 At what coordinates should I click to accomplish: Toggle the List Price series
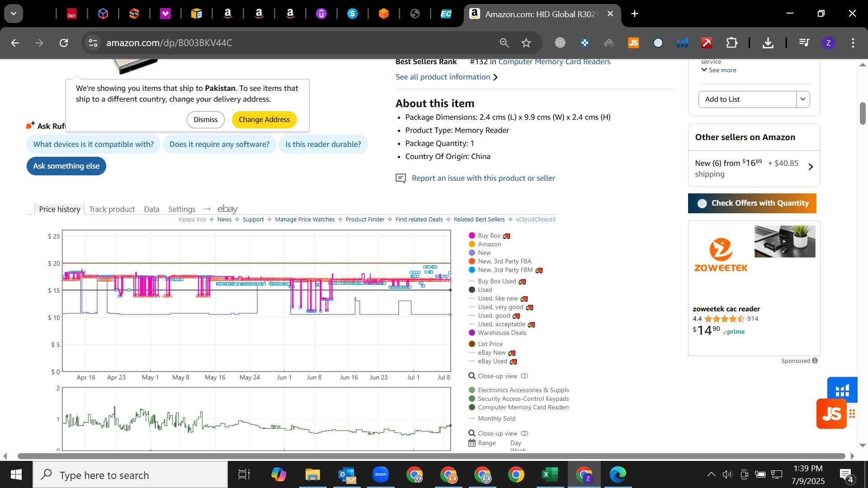click(x=486, y=344)
